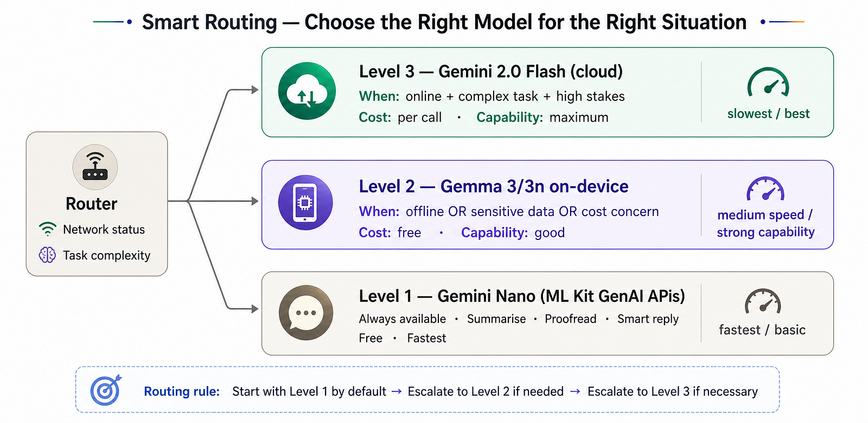This screenshot has height=423, width=868.
Task: Click the green slowest/best gauge icon
Action: pyautogui.click(x=768, y=83)
